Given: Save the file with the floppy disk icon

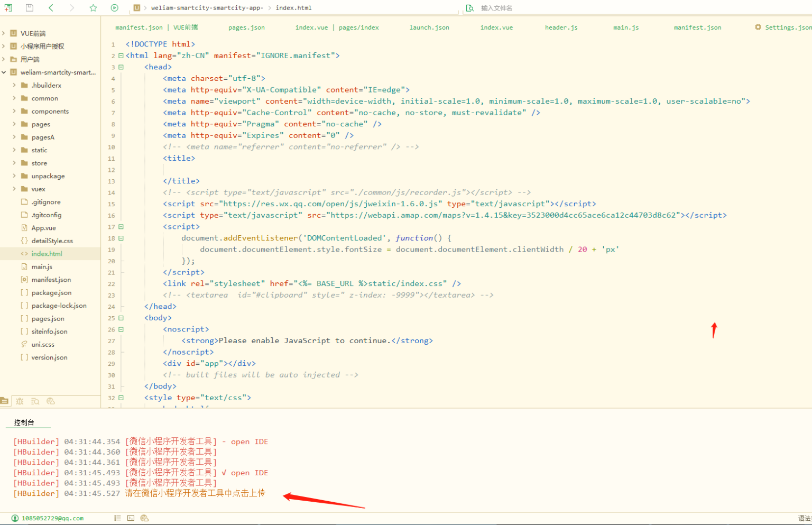Looking at the screenshot, I should click(x=30, y=8).
